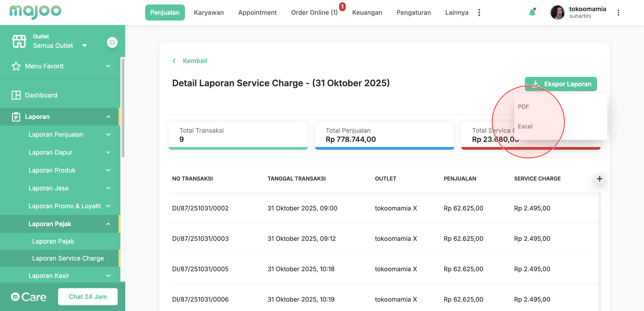
Task: Click the tokoomamia profile avatar
Action: click(557, 13)
